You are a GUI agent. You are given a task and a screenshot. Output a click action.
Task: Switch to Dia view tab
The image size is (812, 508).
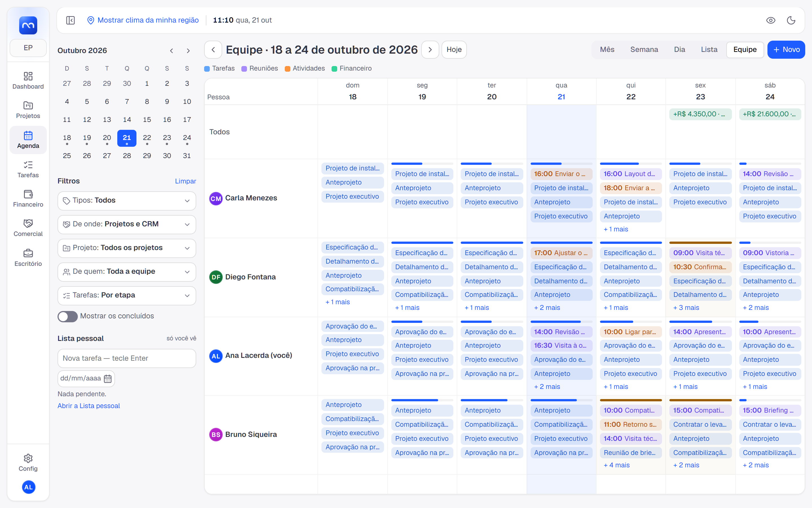pos(679,50)
